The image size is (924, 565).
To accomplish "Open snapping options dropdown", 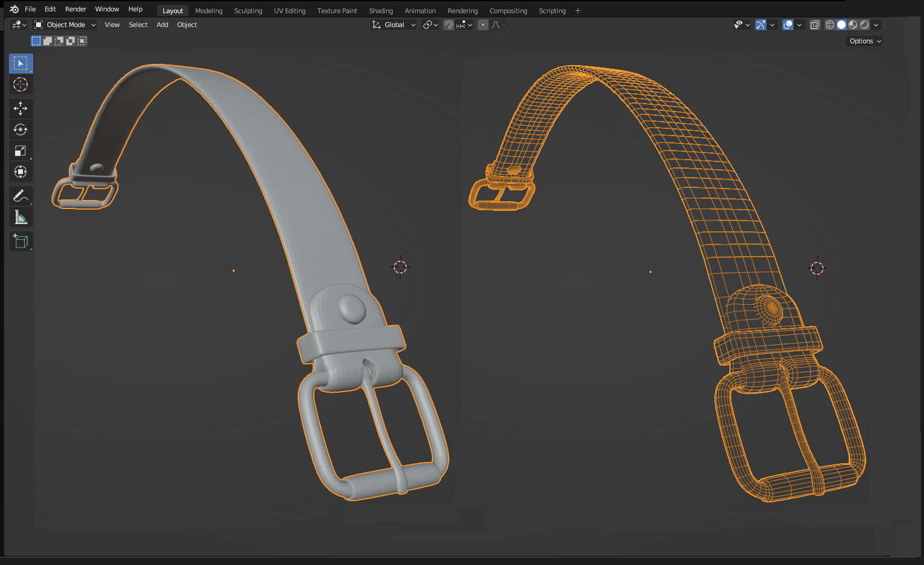I will coord(464,25).
